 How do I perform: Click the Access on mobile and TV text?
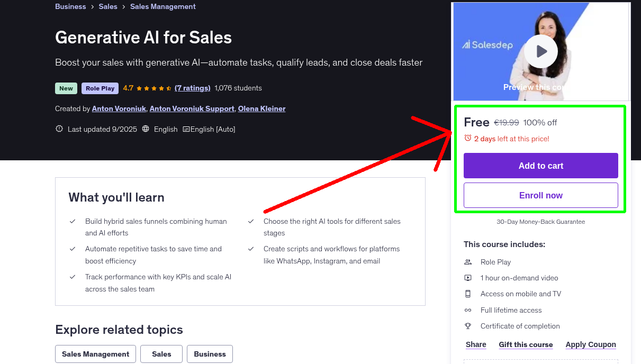(x=521, y=294)
